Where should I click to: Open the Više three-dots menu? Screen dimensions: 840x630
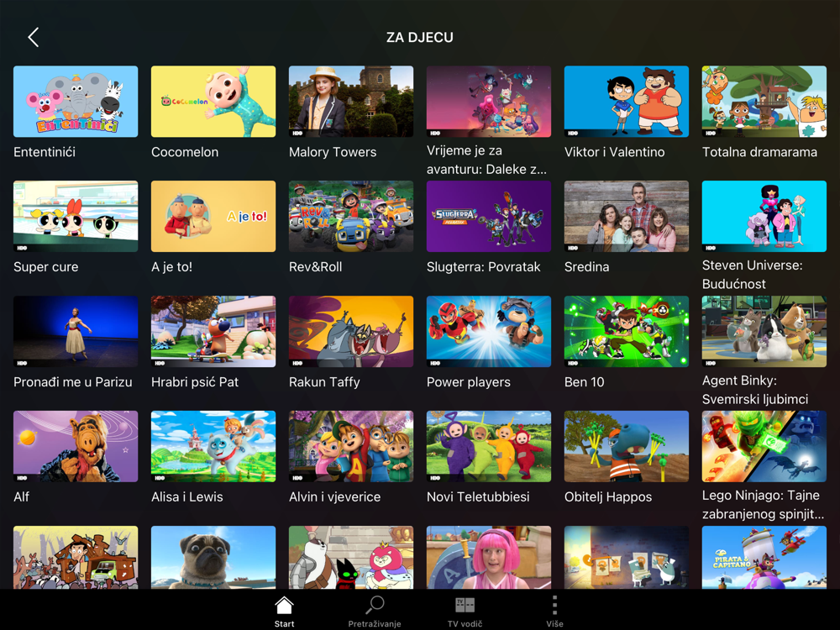[x=554, y=606]
